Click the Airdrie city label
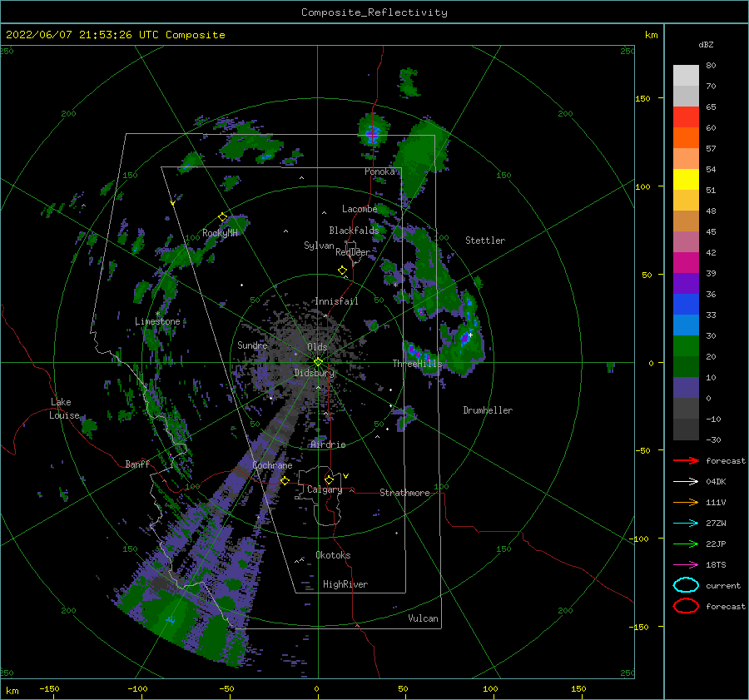Viewport: 749px width, 700px height. pos(328,444)
